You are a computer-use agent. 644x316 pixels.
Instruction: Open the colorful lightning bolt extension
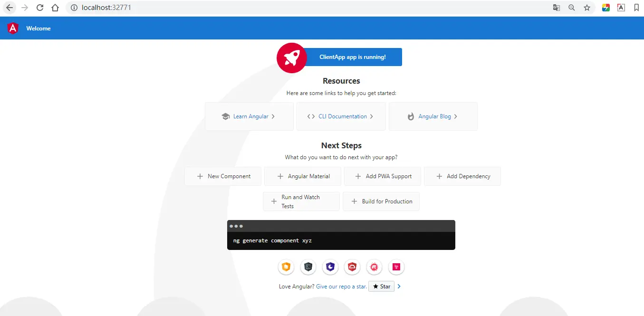[x=606, y=8]
